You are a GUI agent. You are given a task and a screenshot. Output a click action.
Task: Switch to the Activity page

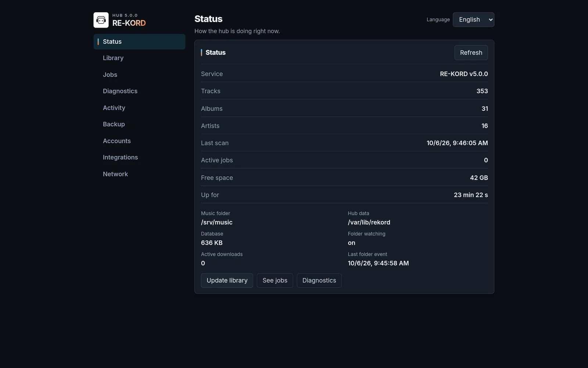(139, 108)
